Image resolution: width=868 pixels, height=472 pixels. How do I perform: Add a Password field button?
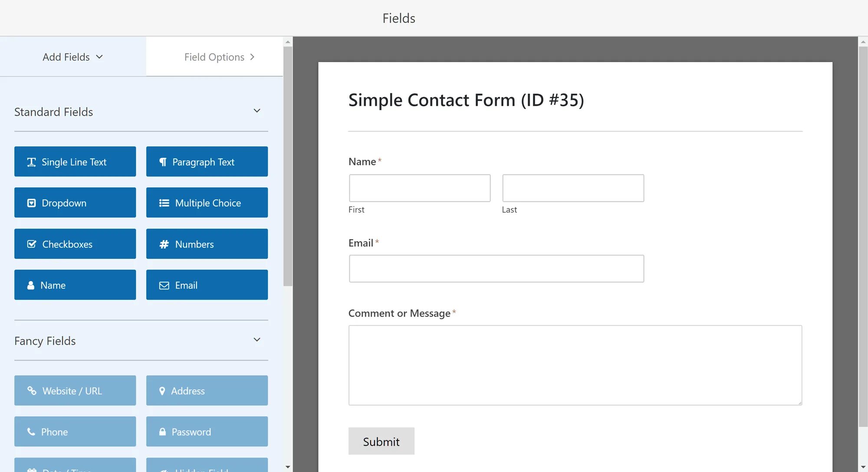click(207, 432)
